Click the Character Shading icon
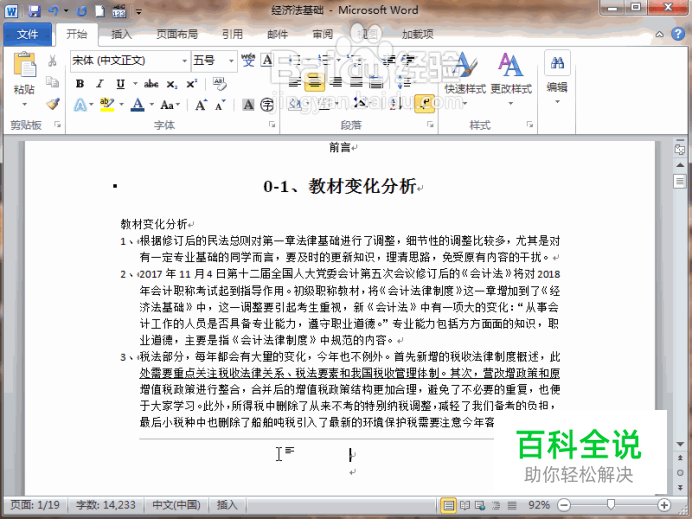692x519 pixels. (x=248, y=105)
